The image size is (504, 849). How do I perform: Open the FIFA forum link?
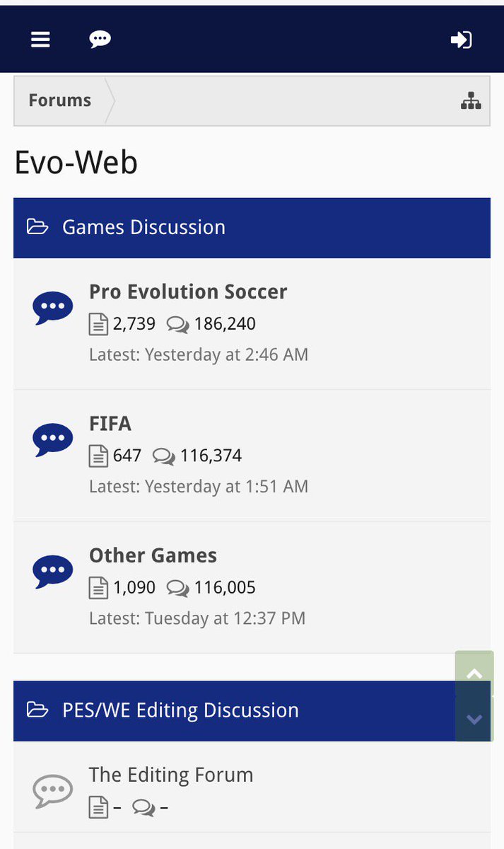(110, 423)
